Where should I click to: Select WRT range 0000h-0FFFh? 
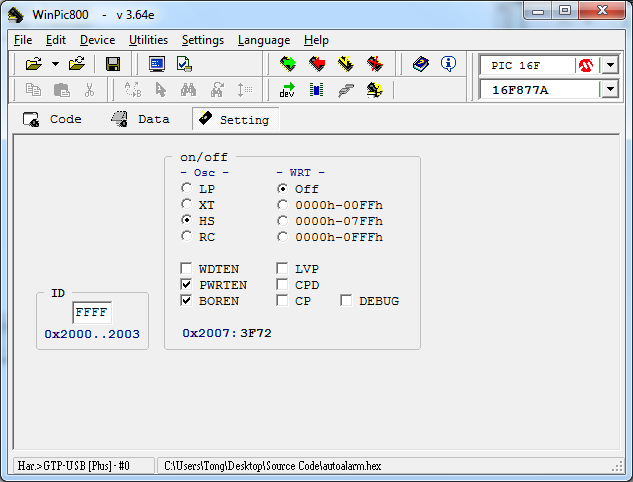283,237
